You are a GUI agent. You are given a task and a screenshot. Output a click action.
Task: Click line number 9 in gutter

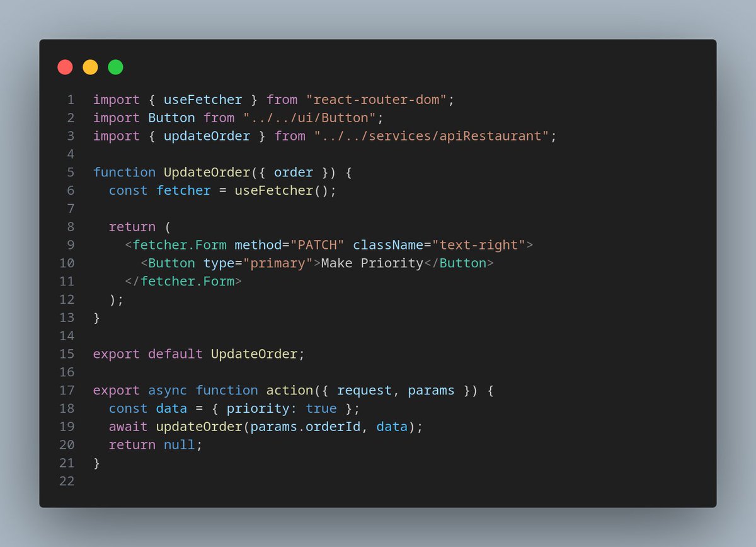(x=71, y=245)
